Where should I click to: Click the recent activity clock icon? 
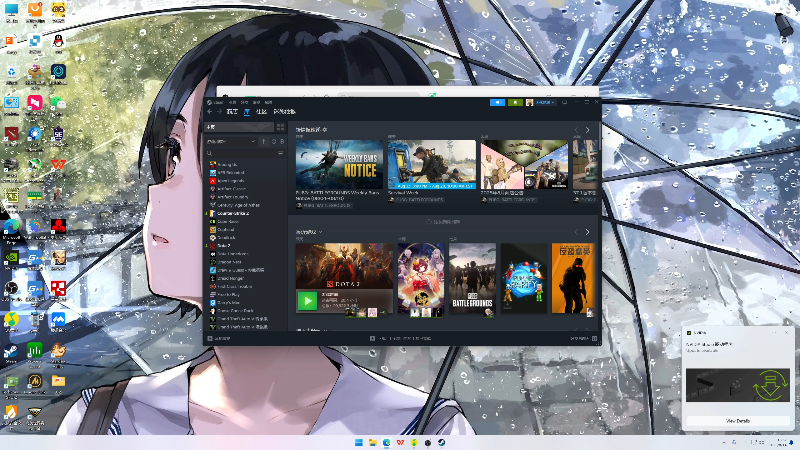click(273, 141)
